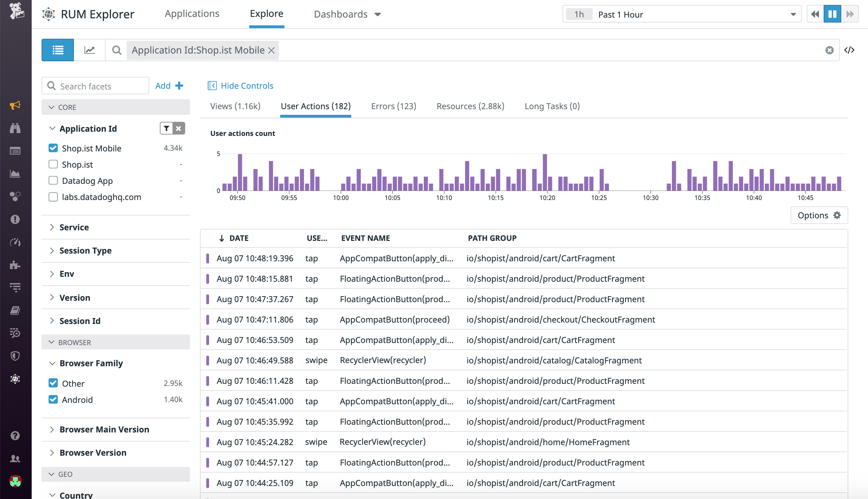Image resolution: width=868 pixels, height=499 pixels.
Task: Clear the search query with circled X
Action: pyautogui.click(x=829, y=50)
